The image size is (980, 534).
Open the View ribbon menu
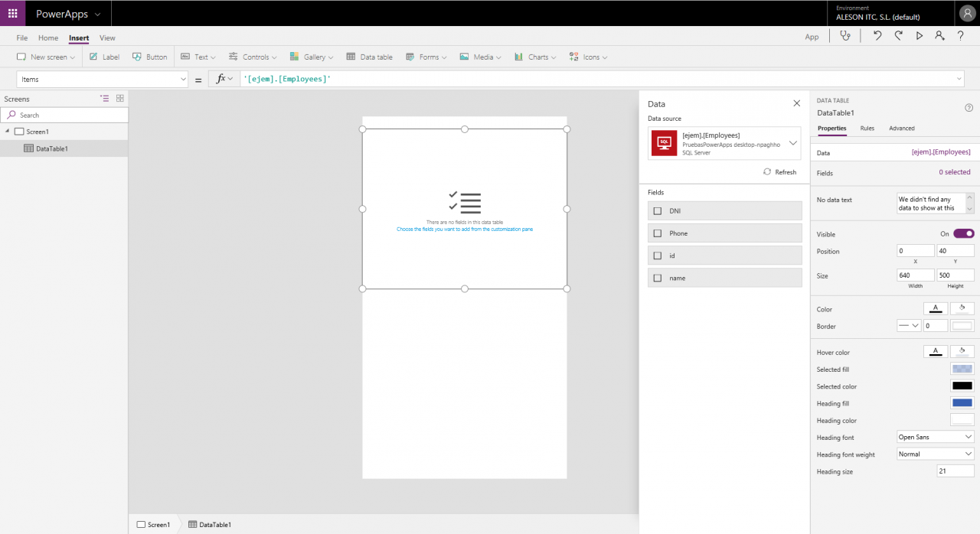107,37
